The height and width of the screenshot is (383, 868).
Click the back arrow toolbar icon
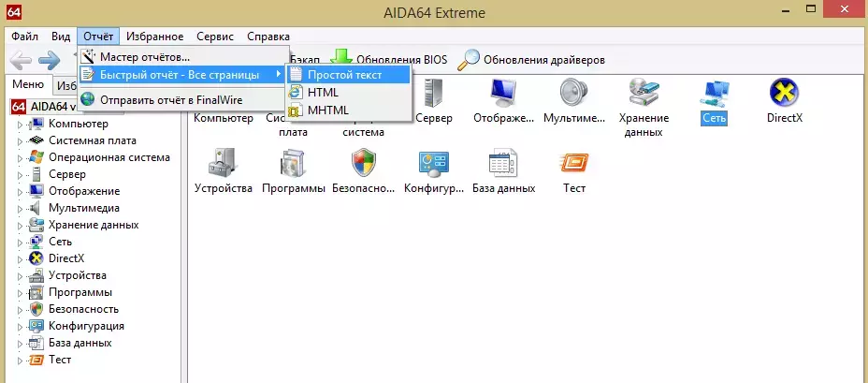(21, 60)
